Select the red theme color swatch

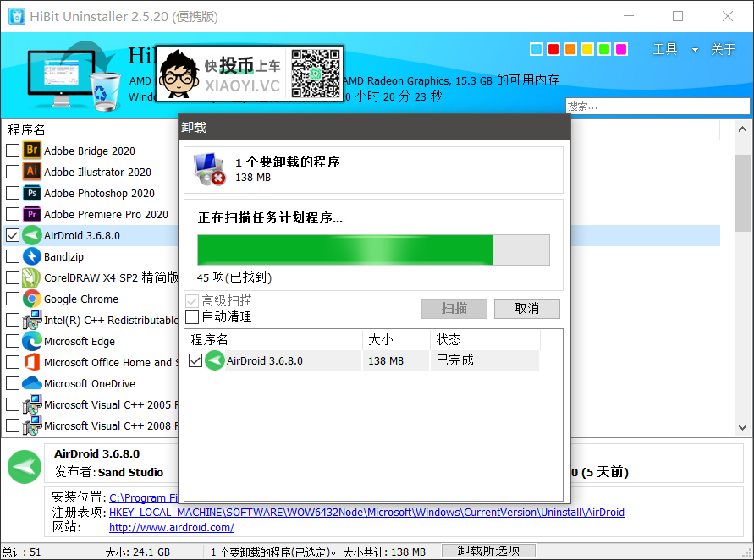point(553,49)
